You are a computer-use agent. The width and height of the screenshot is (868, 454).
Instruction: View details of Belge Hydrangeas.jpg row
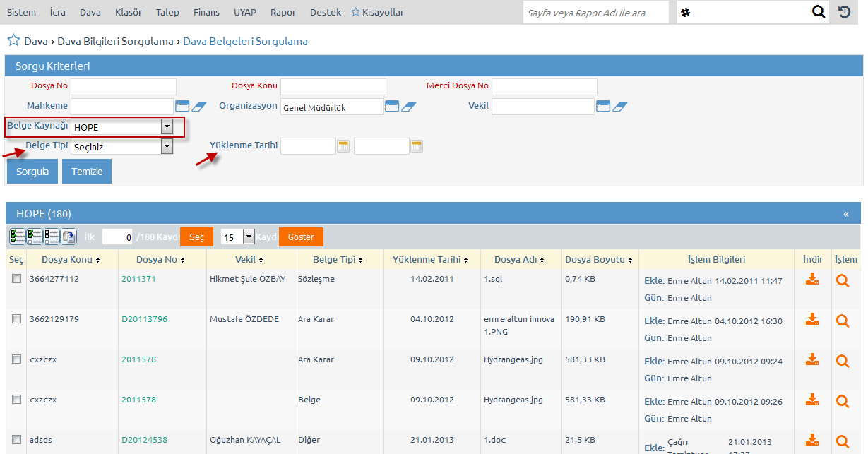[843, 401]
